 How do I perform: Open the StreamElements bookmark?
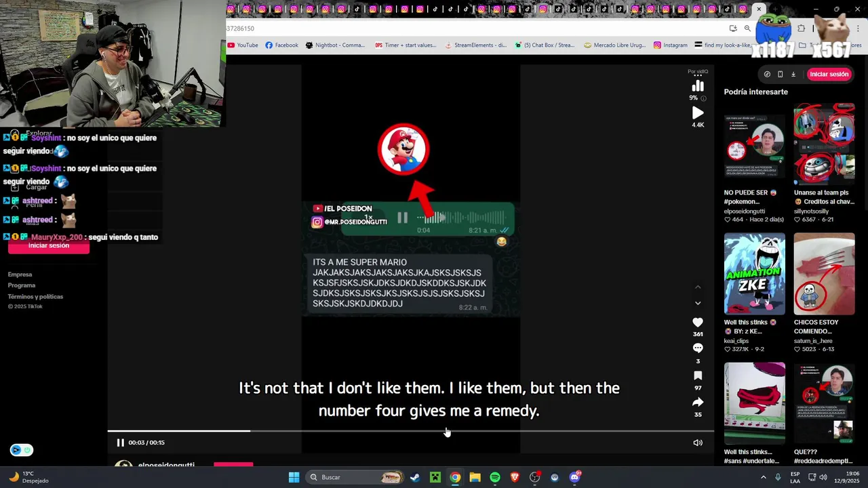[475, 45]
